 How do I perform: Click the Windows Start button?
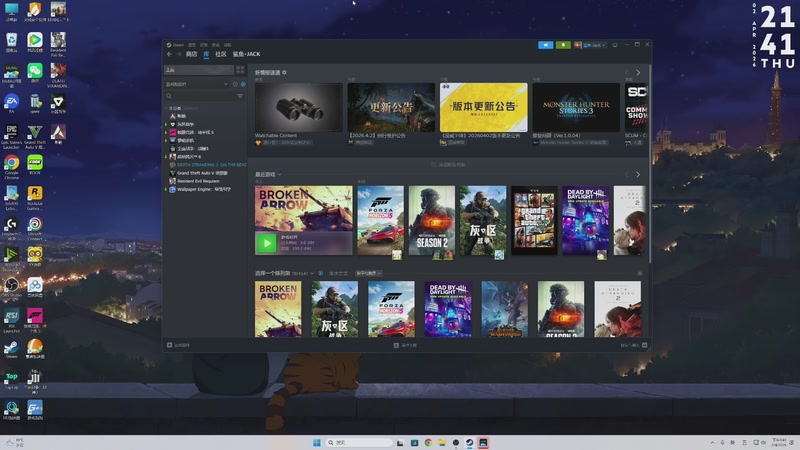(x=317, y=442)
